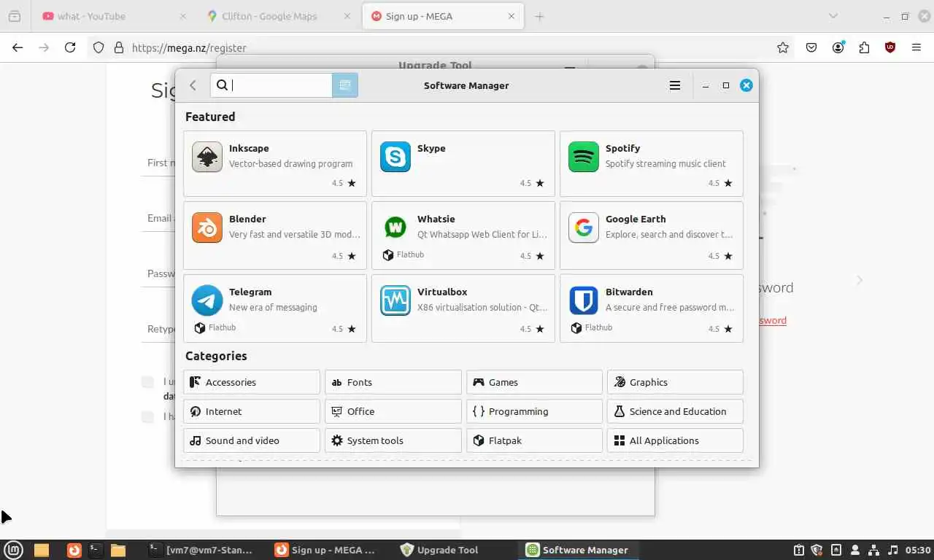Go back in browser history
The width and height of the screenshot is (934, 560).
coord(18,47)
